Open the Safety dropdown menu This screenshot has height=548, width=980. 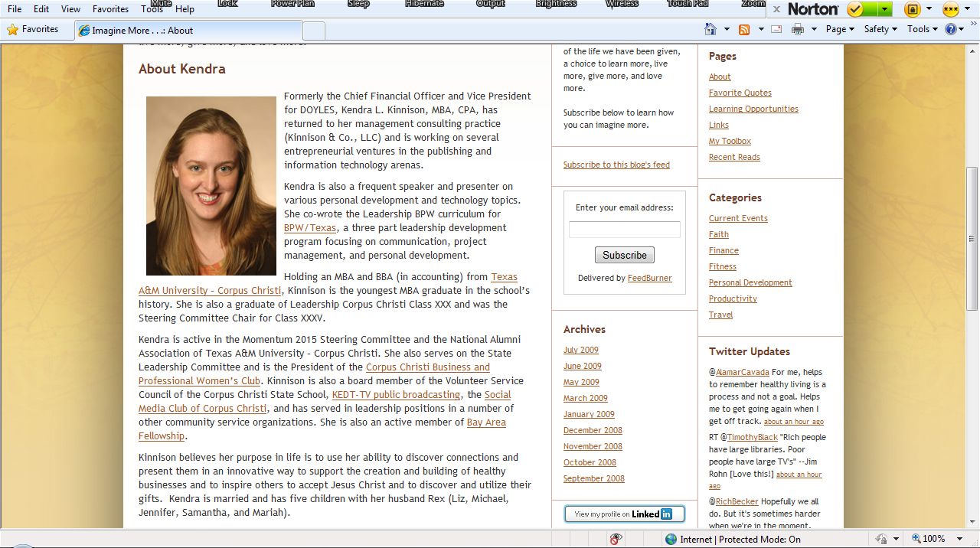click(x=881, y=29)
